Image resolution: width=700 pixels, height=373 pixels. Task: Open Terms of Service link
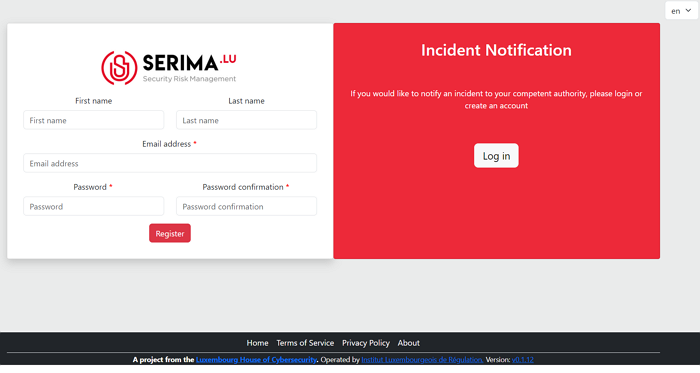305,343
